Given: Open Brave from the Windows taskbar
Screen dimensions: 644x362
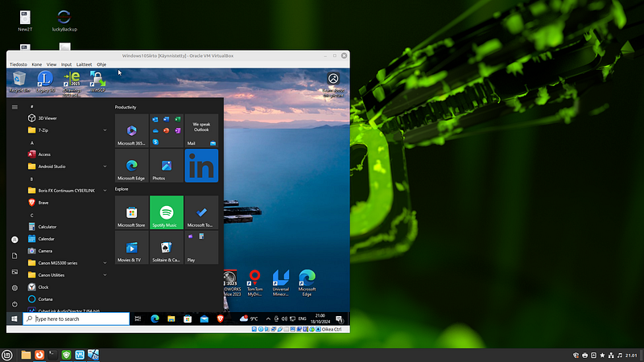Looking at the screenshot, I should (x=221, y=319).
